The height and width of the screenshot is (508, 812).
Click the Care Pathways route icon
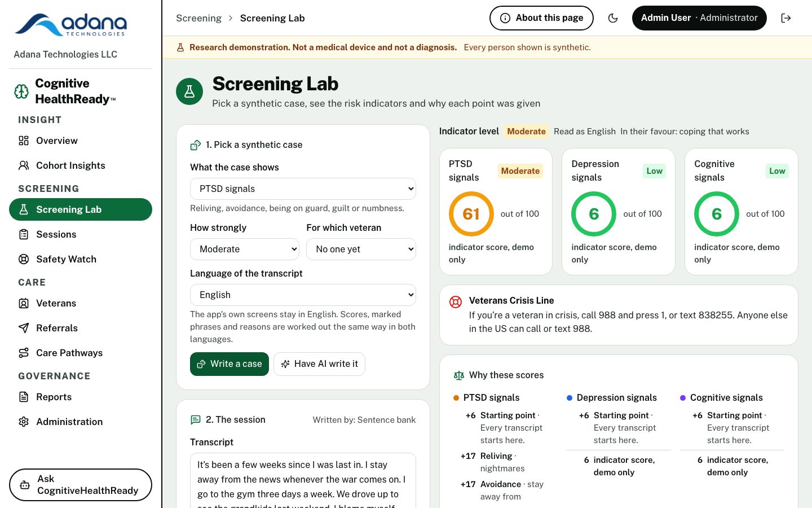[24, 353]
